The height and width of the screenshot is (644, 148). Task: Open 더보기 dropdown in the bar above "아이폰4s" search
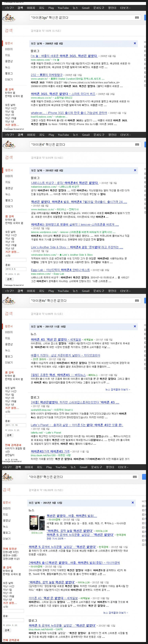point(125,291)
